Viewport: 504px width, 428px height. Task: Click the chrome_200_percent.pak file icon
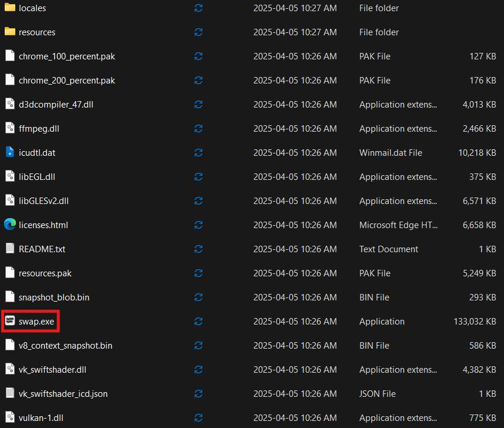pyautogui.click(x=10, y=80)
